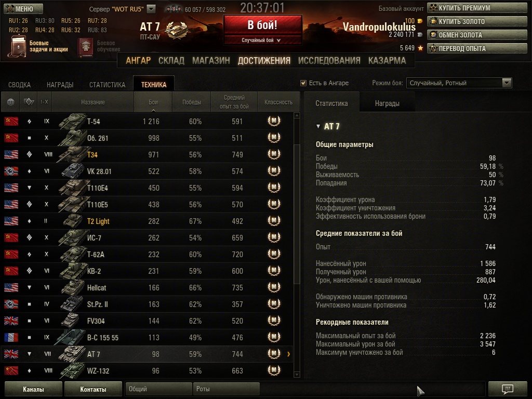Click chat message icon bottom right
532x399 pixels.
[507, 389]
